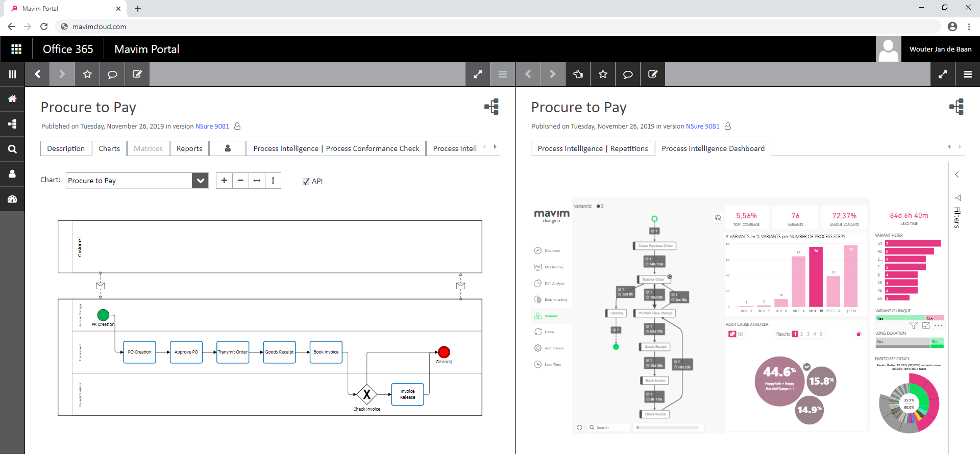Open NSure 9081 version link in left pane
Viewport: 980px width, 455px height.
tap(212, 126)
